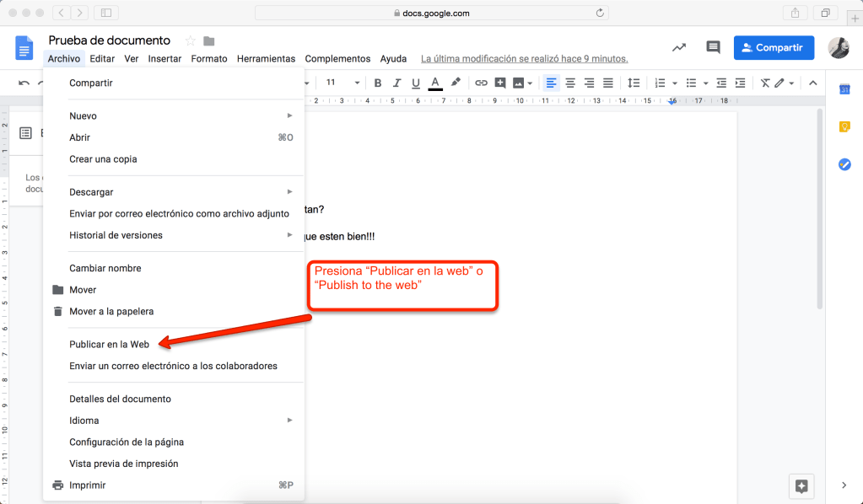
Task: Click the Clear formatting icon
Action: (x=765, y=83)
